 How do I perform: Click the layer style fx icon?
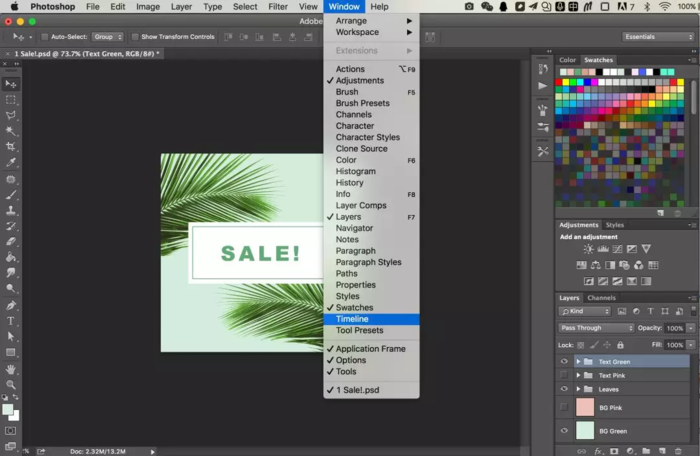pyautogui.click(x=598, y=451)
